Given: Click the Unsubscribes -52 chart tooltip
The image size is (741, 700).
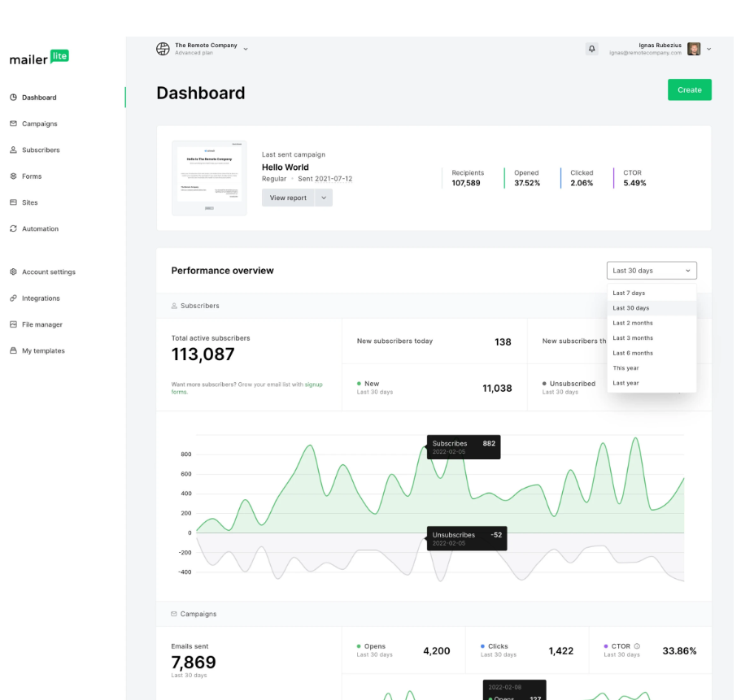Looking at the screenshot, I should pyautogui.click(x=467, y=538).
